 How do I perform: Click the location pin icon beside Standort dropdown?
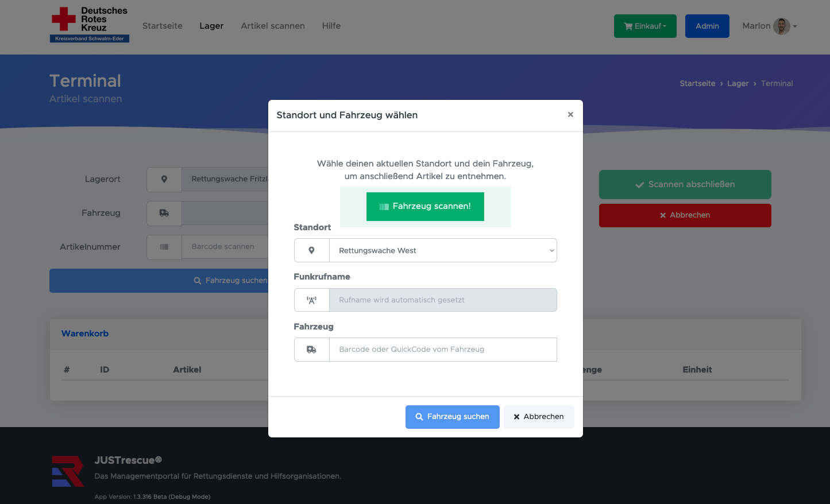311,250
